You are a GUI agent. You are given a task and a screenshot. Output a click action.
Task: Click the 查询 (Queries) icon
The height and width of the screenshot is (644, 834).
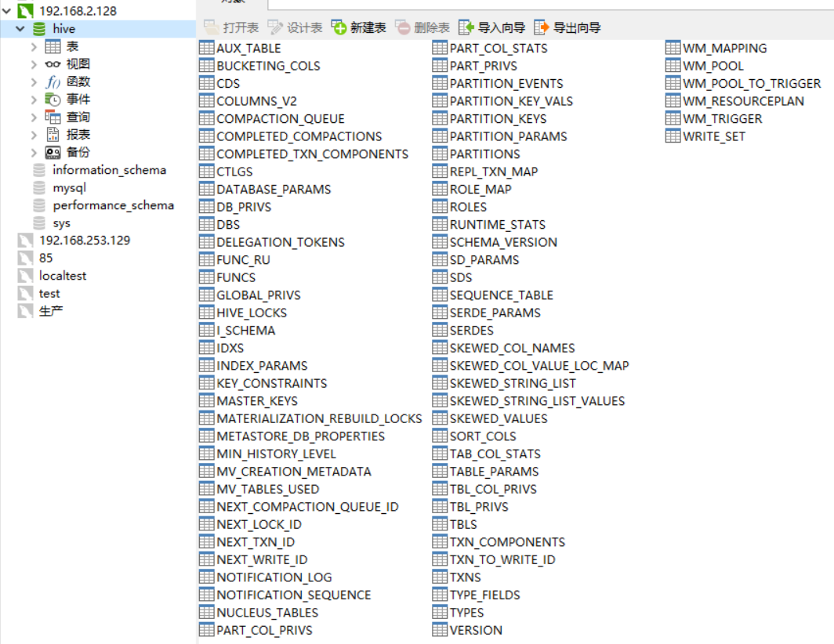[53, 117]
